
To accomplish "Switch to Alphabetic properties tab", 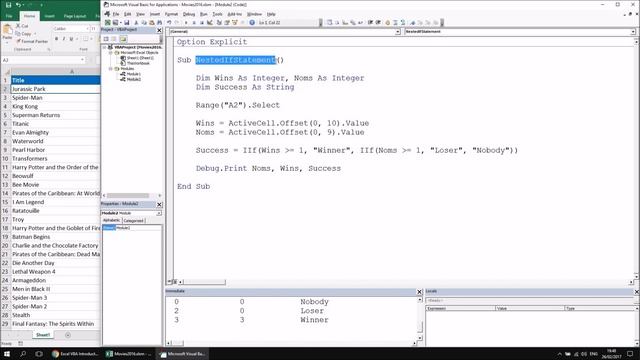I will coord(111,220).
